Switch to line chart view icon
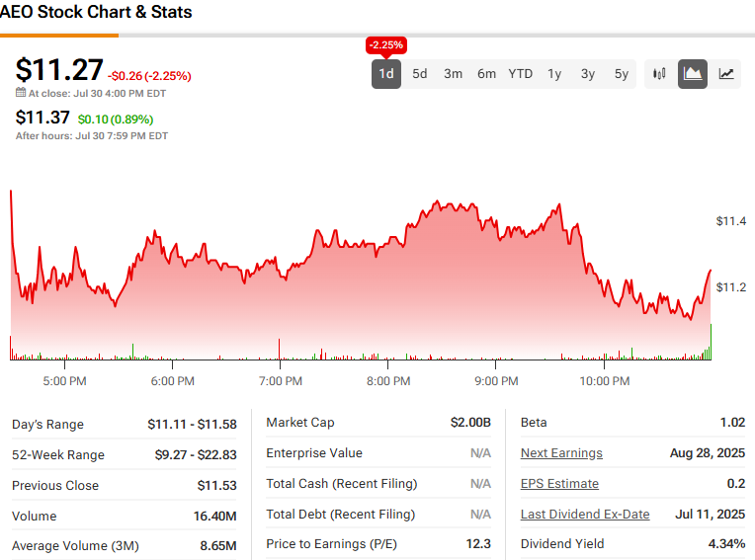 point(726,74)
